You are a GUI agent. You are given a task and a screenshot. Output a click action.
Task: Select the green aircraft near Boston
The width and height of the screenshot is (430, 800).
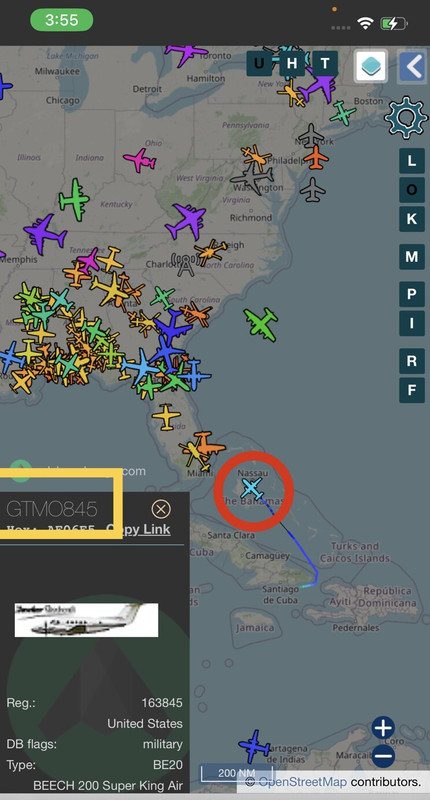(x=343, y=113)
